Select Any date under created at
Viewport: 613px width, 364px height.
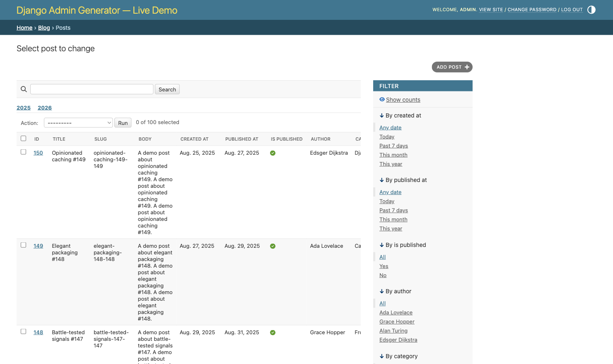click(x=390, y=128)
